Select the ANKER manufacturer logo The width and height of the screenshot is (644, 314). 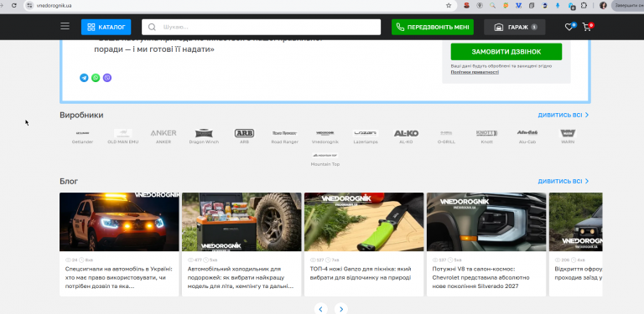(164, 133)
